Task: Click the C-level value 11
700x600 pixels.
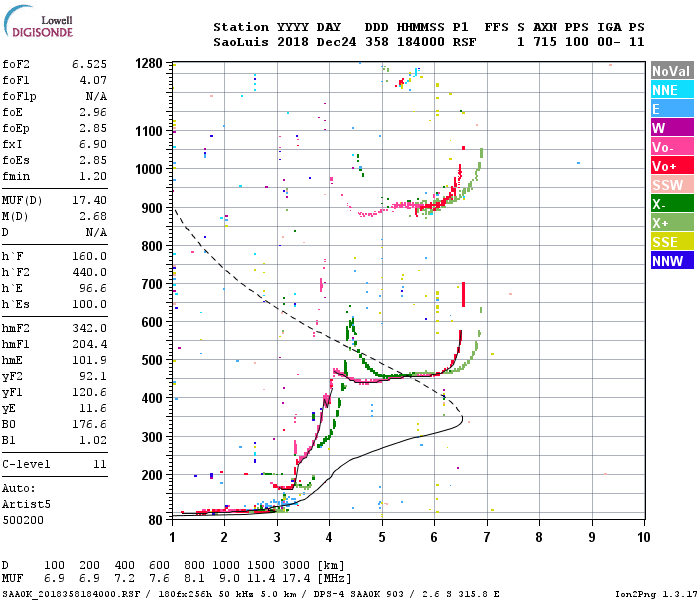Action: coord(100,464)
